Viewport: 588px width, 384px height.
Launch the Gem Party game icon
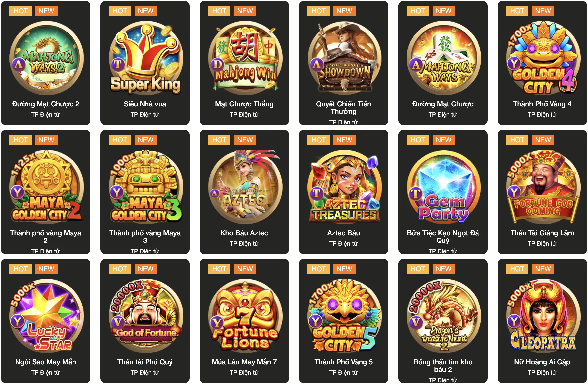click(444, 187)
